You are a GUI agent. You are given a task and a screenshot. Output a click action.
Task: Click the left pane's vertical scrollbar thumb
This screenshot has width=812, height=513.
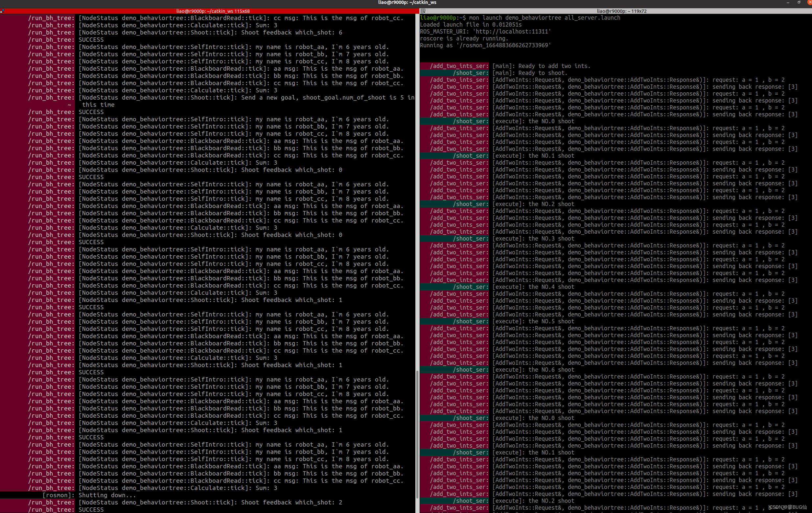point(417,434)
